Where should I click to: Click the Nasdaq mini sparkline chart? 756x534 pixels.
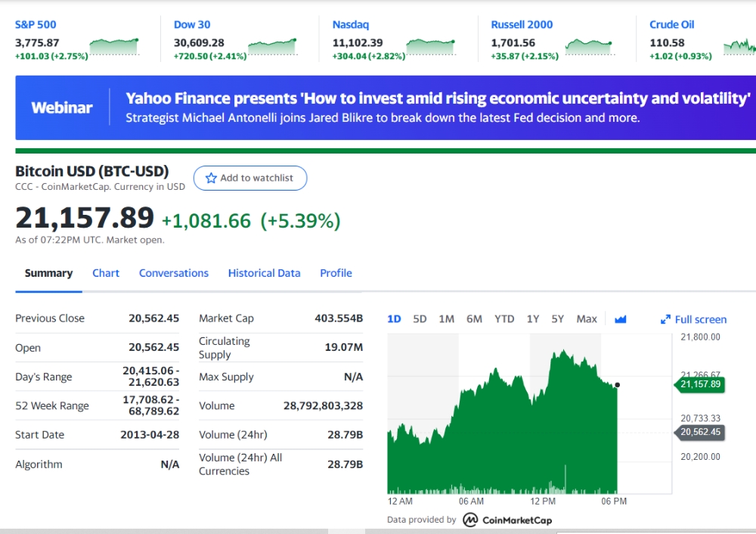(431, 48)
